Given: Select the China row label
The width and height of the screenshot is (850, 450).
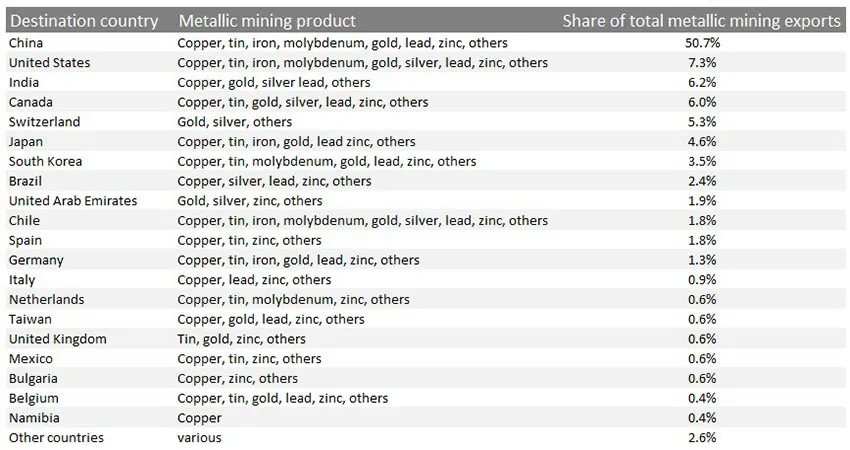Looking at the screenshot, I should (26, 43).
